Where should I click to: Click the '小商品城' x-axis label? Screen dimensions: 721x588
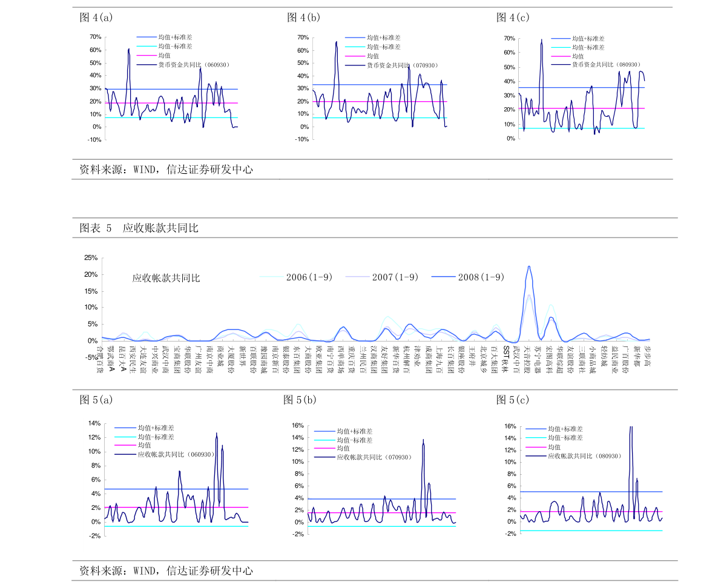click(x=593, y=360)
